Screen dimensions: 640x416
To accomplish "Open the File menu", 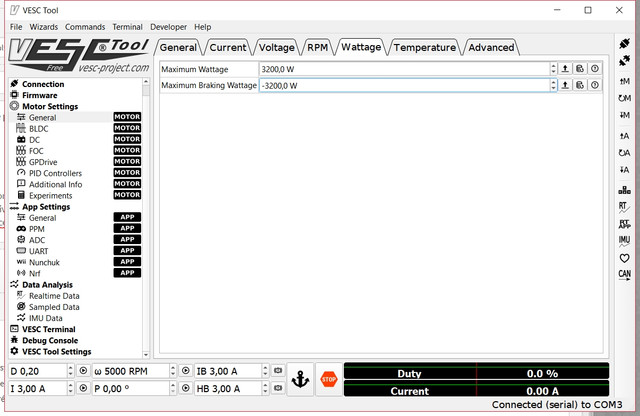I will (x=16, y=27).
